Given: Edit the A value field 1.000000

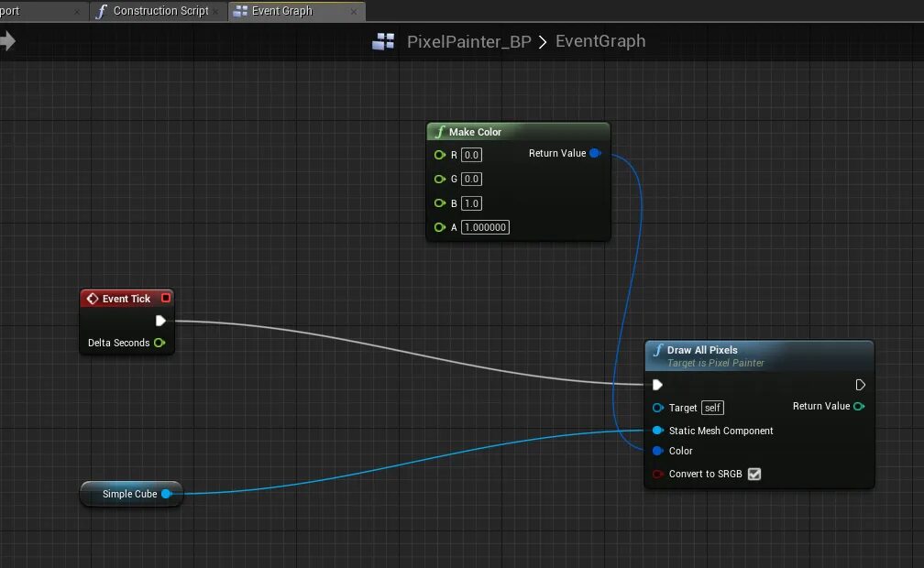Looking at the screenshot, I should [485, 227].
